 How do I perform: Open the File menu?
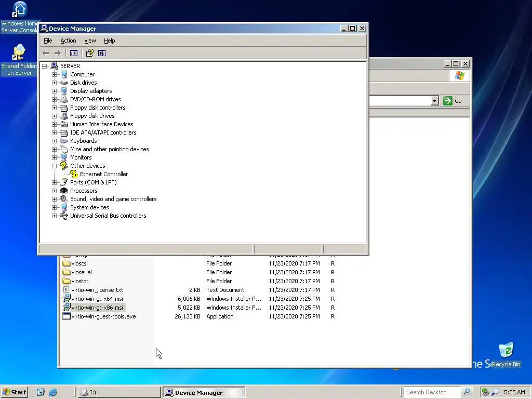coord(48,41)
